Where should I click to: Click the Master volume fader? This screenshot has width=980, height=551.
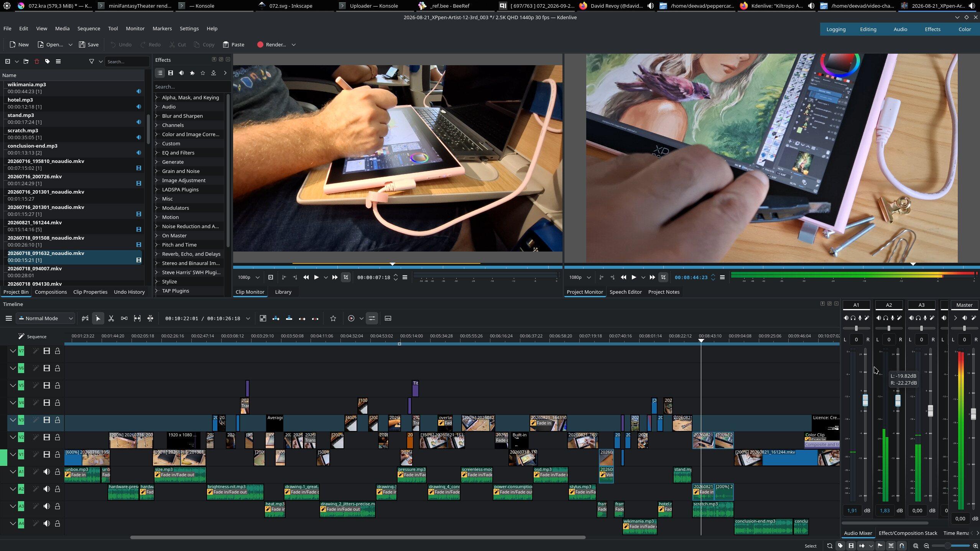(x=973, y=414)
